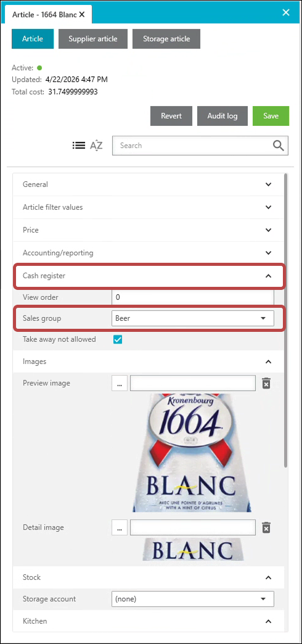Expand the General section
The height and width of the screenshot is (644, 302).
[x=148, y=184]
